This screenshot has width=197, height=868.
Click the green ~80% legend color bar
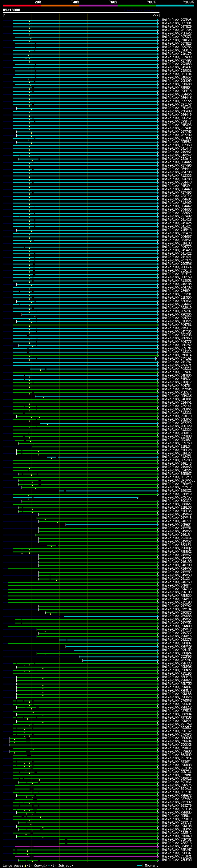136,6
